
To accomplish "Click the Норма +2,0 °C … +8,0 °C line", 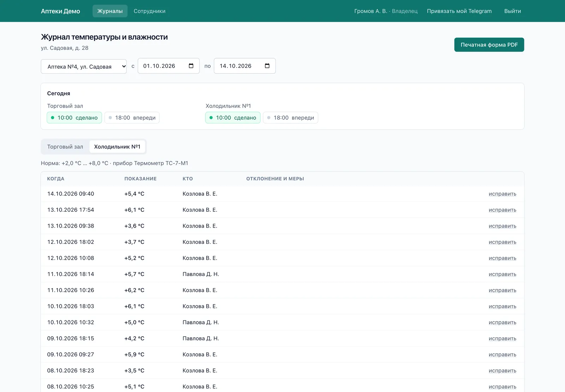I will pyautogui.click(x=114, y=163).
